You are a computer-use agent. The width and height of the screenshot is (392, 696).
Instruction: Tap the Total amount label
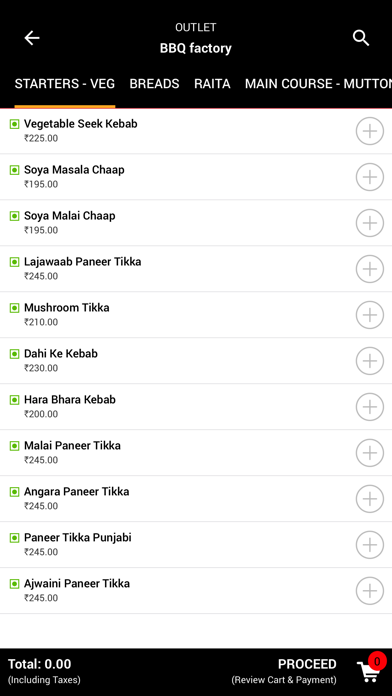[x=40, y=664]
